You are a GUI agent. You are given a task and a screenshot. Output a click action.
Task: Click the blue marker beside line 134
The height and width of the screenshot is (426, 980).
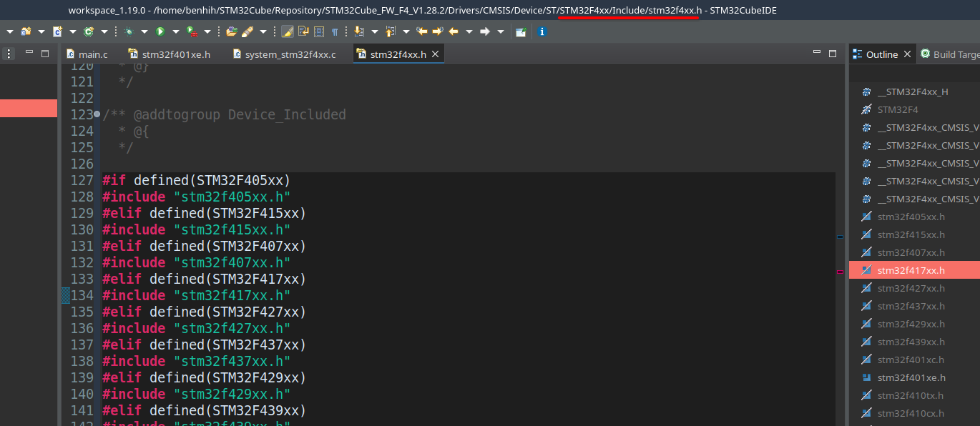coord(65,295)
